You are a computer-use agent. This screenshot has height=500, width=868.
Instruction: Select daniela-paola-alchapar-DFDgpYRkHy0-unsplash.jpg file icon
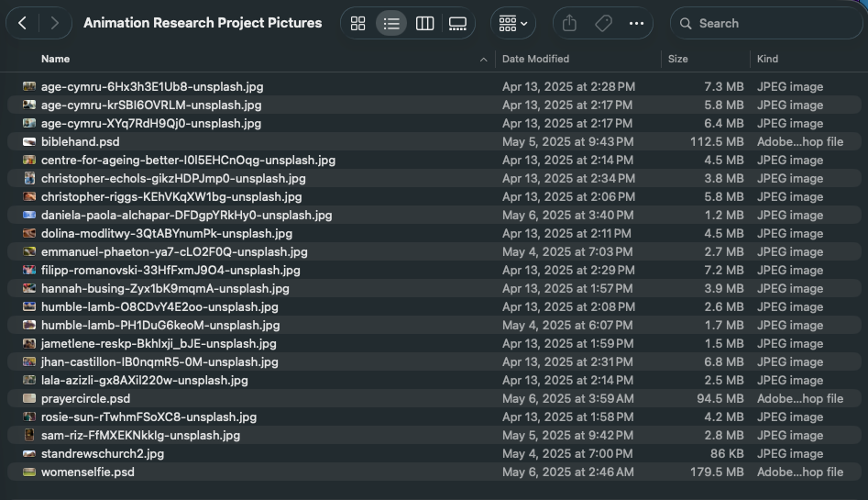29,215
